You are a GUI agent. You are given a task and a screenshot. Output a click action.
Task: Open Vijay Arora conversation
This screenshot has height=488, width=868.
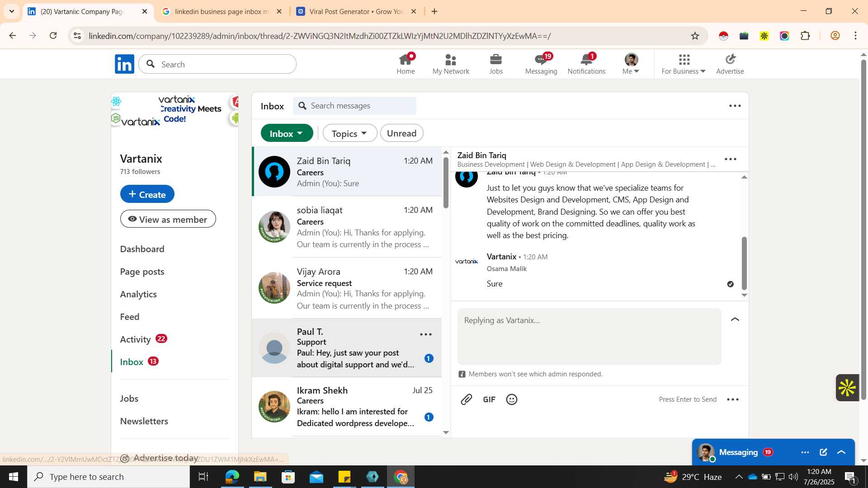pos(347,288)
